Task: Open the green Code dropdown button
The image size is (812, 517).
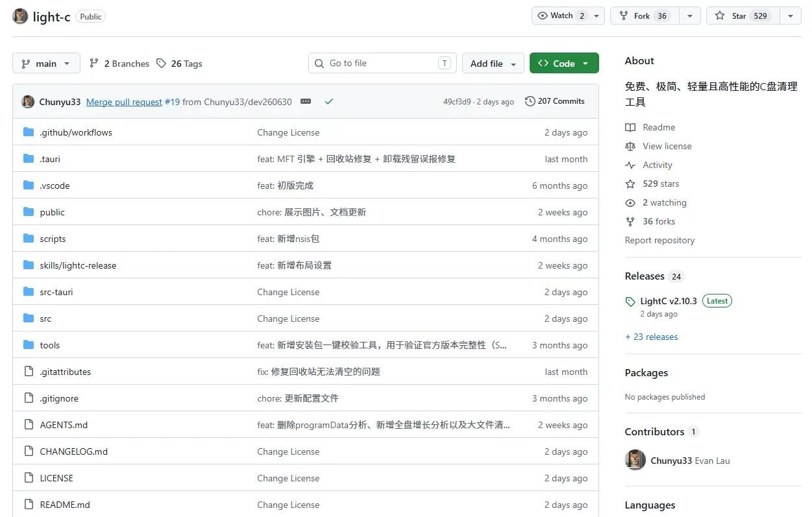Action: click(564, 63)
